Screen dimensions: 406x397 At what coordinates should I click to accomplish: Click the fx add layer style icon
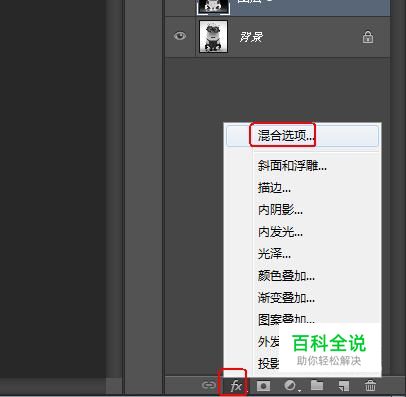tap(236, 386)
